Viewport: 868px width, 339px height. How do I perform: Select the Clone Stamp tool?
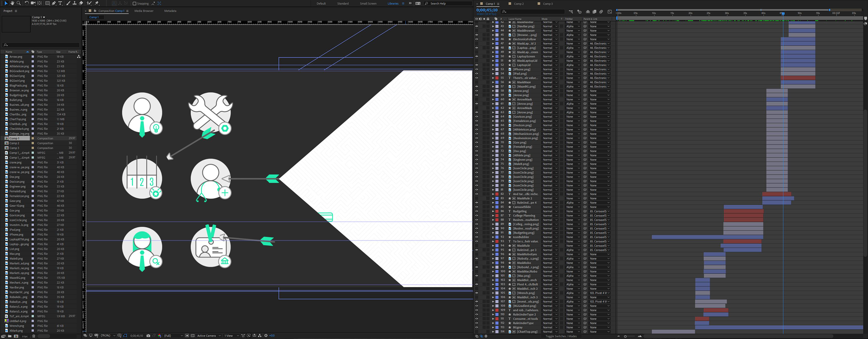point(74,3)
